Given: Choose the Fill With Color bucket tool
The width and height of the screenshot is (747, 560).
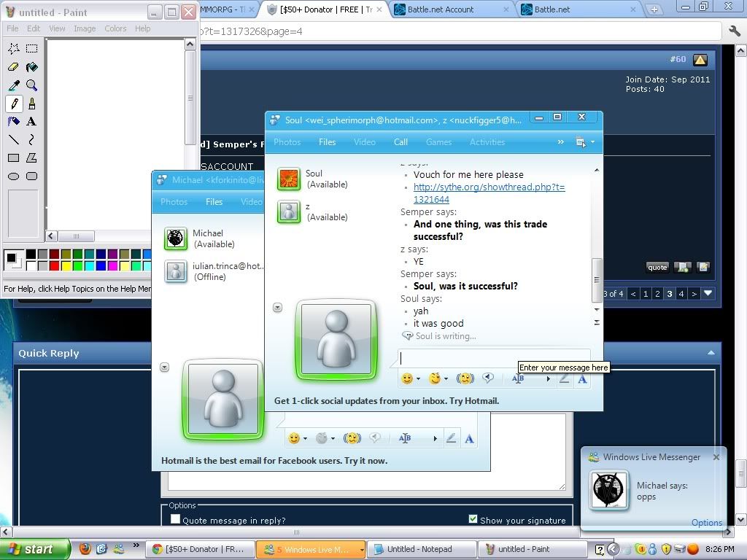Looking at the screenshot, I should click(x=32, y=66).
